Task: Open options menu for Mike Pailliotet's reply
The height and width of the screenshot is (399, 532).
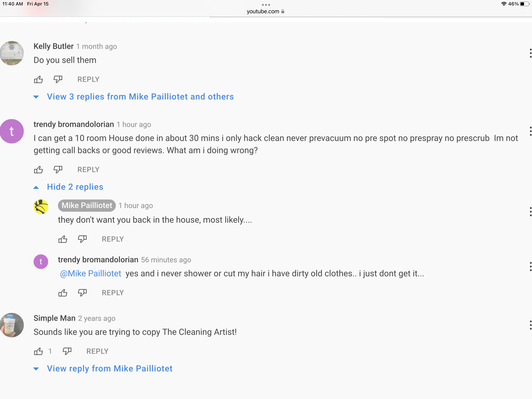Action: pos(530,212)
